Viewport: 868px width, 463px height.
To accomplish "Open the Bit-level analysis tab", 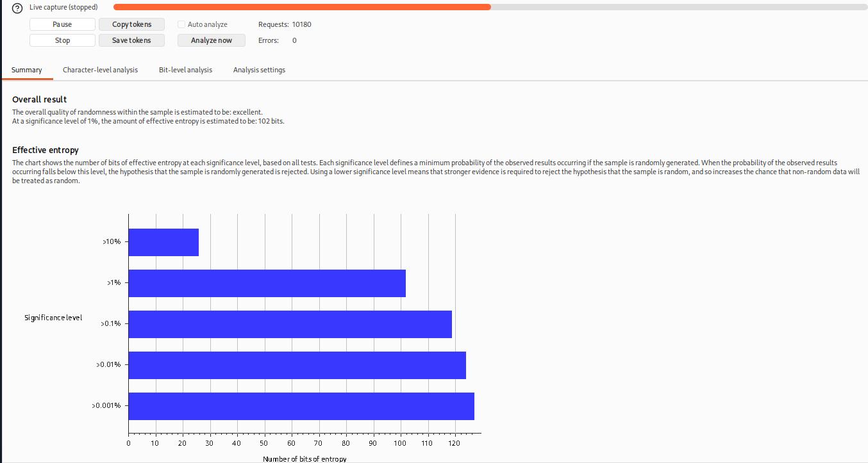I will pos(185,70).
